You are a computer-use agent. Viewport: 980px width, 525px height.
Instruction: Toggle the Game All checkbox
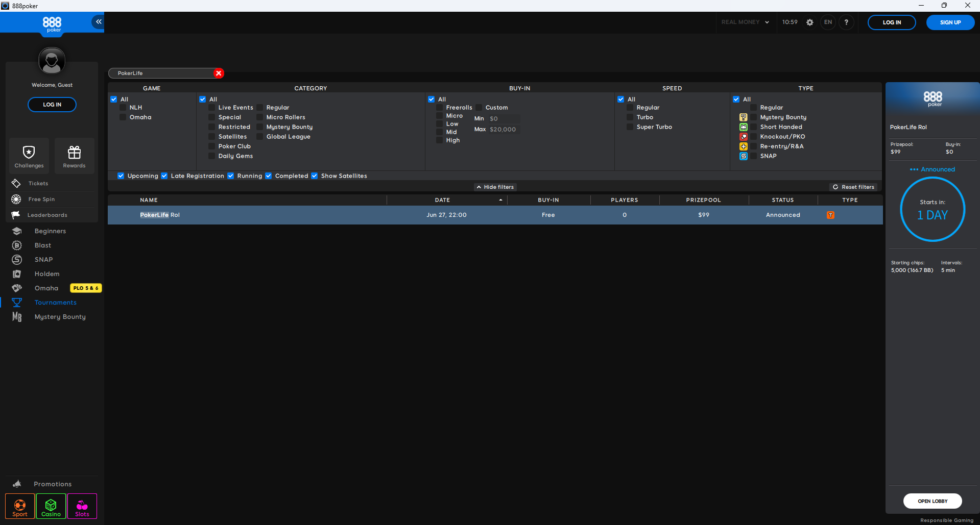tap(114, 99)
